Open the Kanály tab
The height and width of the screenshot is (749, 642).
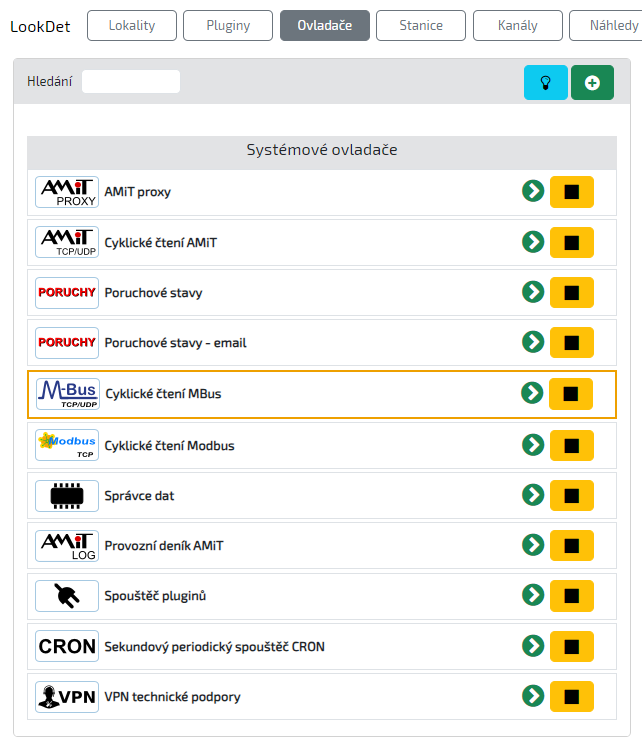point(517,26)
